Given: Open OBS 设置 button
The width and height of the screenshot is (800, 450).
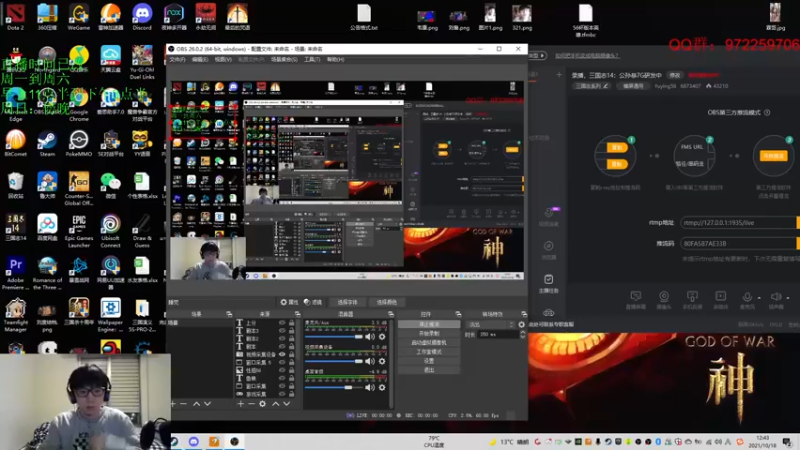Looking at the screenshot, I should tap(429, 361).
